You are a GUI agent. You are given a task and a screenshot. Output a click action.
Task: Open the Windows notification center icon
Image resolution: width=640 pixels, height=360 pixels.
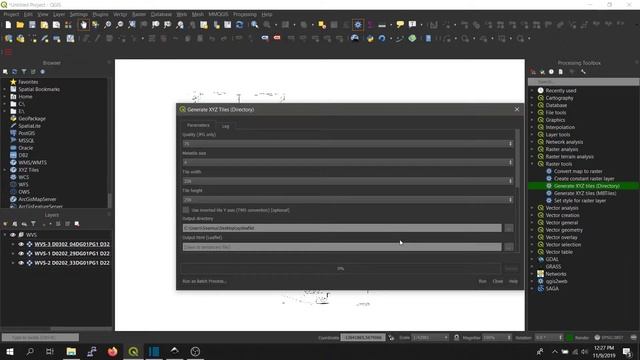pos(627,351)
